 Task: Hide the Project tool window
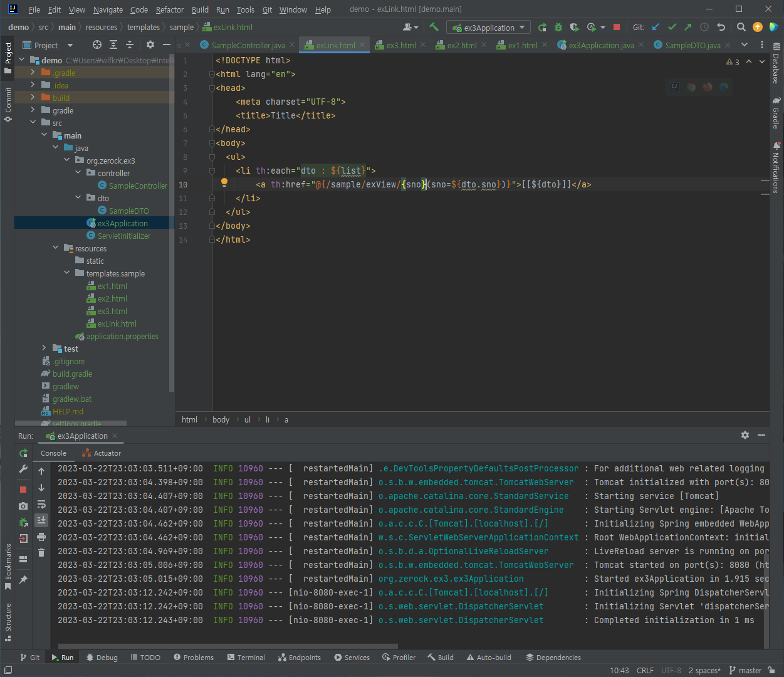(167, 45)
